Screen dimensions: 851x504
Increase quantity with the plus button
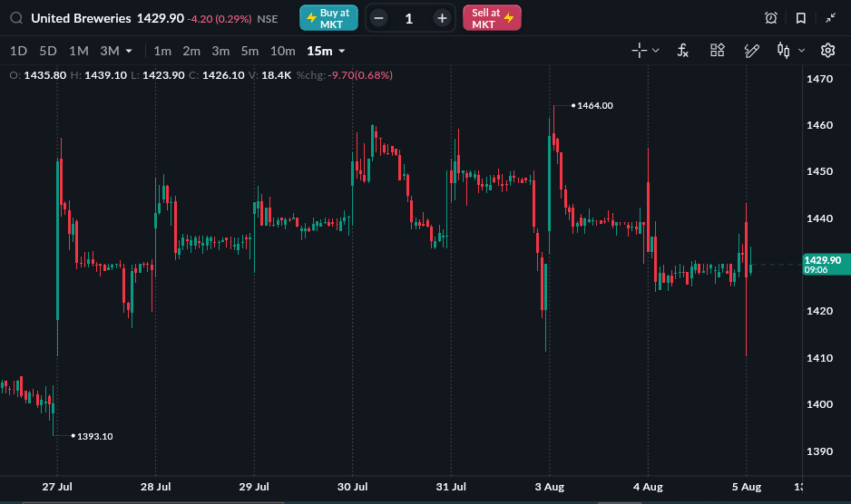pyautogui.click(x=442, y=18)
